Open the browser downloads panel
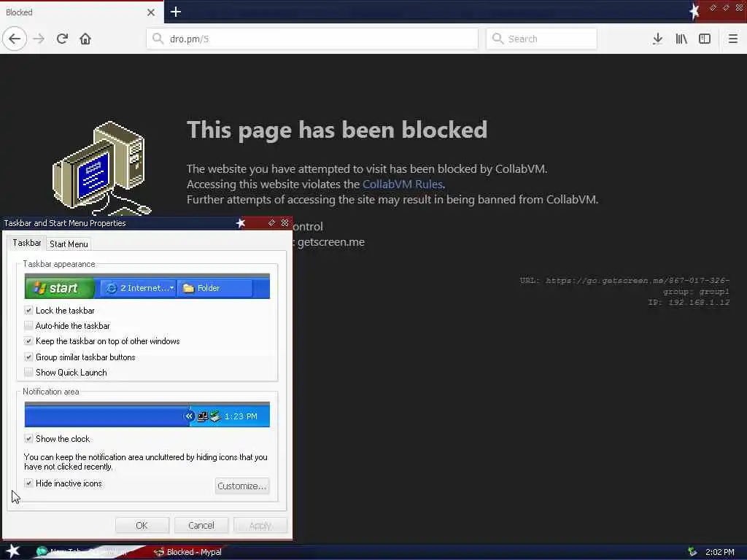Image resolution: width=747 pixels, height=560 pixels. (x=657, y=39)
